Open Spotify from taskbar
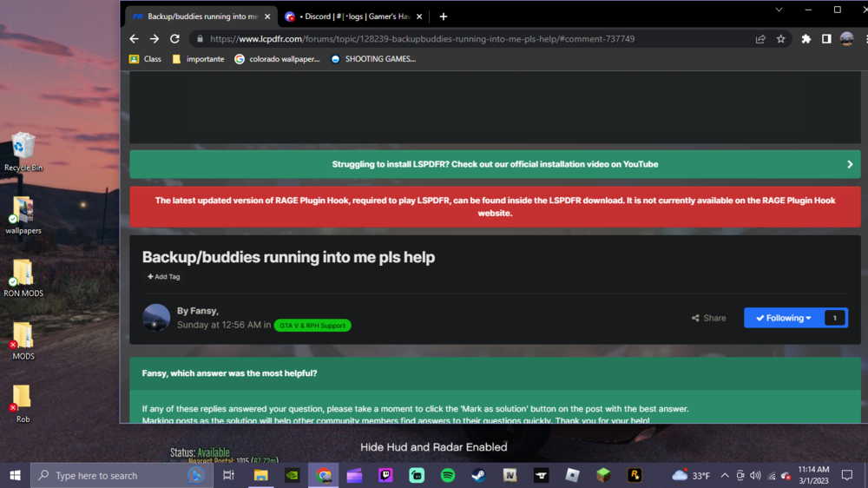Screen dimensions: 868x488 448,475
